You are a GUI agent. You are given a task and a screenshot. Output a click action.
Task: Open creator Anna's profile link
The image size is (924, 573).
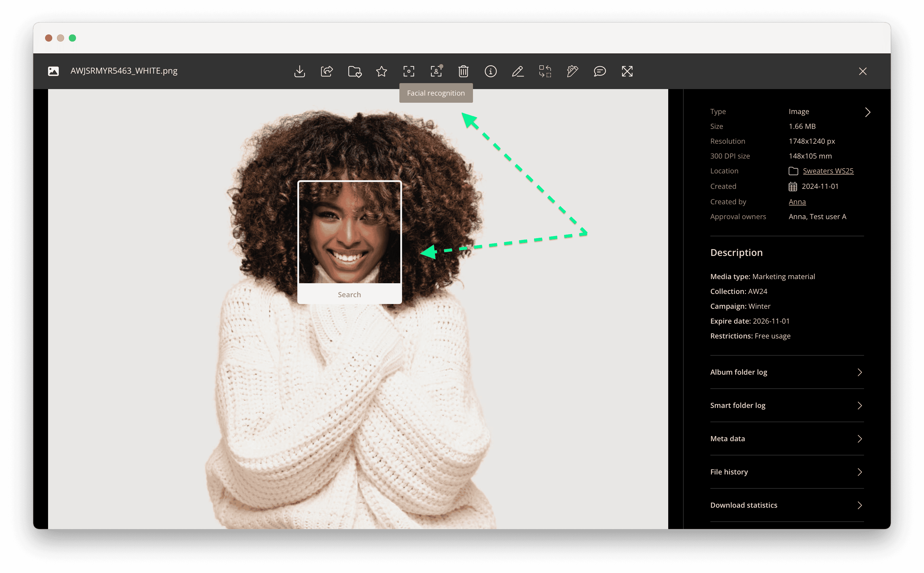(x=796, y=202)
